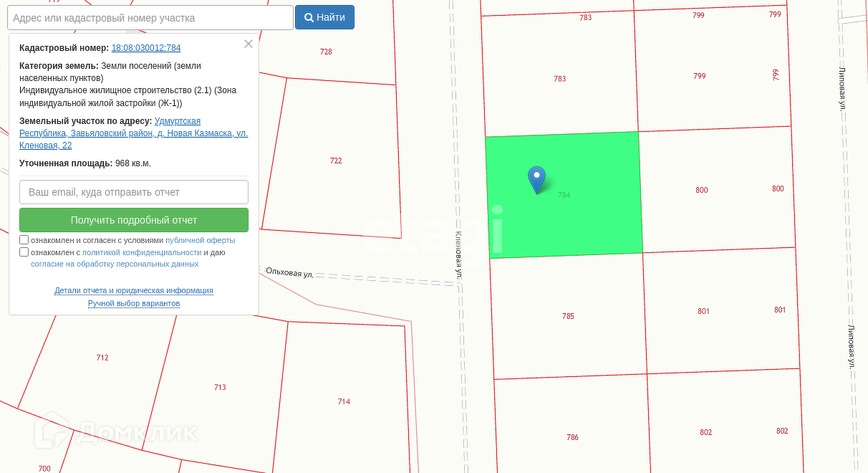Click Получить подробный отчет button
Image resolution: width=868 pixels, height=473 pixels.
pyautogui.click(x=134, y=220)
